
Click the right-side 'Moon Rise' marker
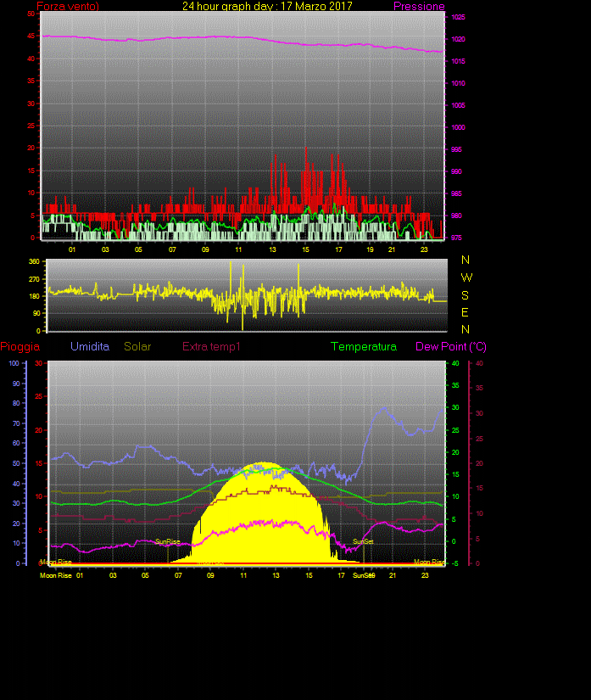(428, 562)
